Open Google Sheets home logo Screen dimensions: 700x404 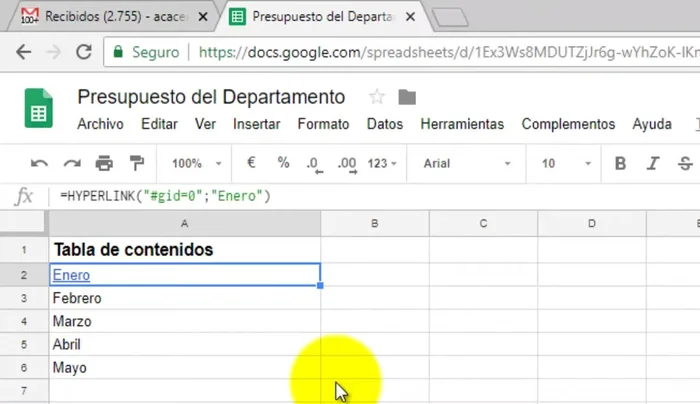click(38, 108)
